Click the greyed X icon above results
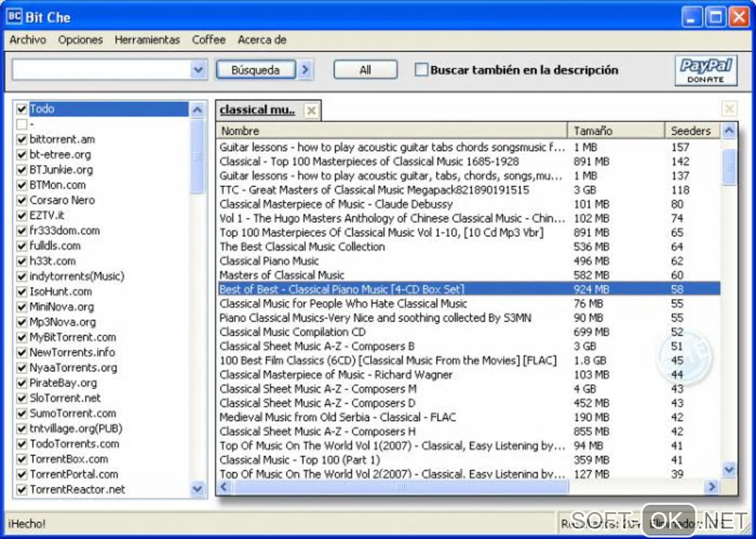 [x=729, y=108]
